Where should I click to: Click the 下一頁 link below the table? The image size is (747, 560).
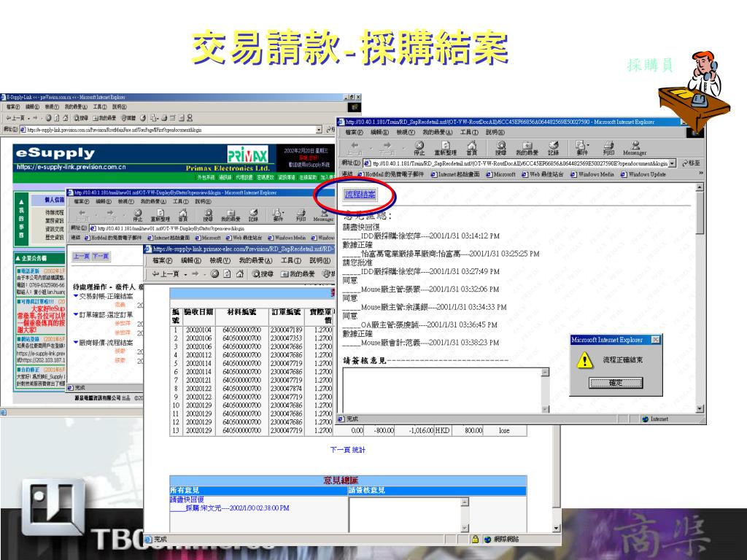pyautogui.click(x=340, y=449)
